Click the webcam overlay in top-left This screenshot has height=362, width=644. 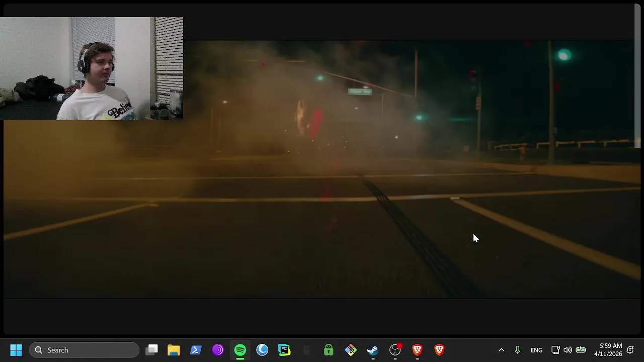92,68
